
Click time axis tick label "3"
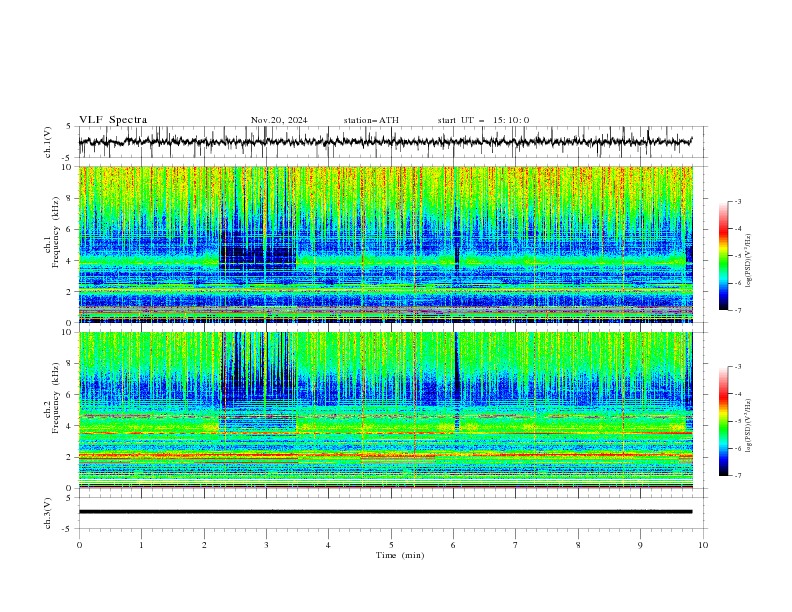[x=266, y=545]
